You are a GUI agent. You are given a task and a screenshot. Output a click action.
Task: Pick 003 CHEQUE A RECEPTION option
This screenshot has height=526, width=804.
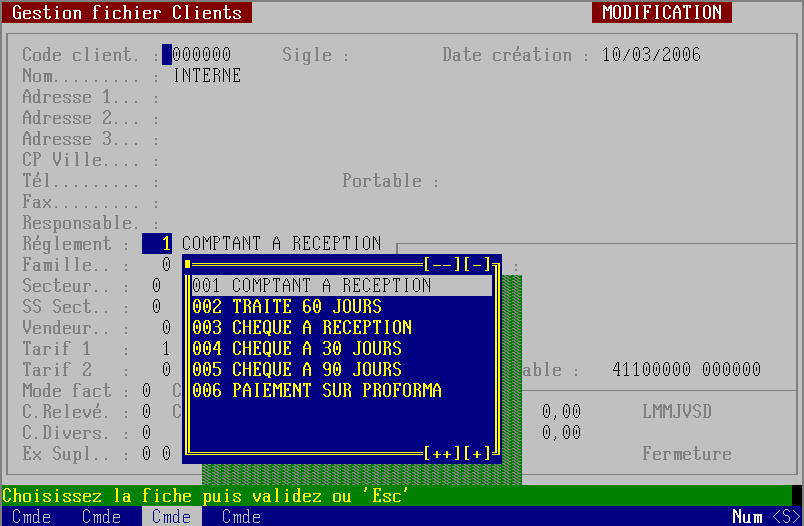click(301, 328)
